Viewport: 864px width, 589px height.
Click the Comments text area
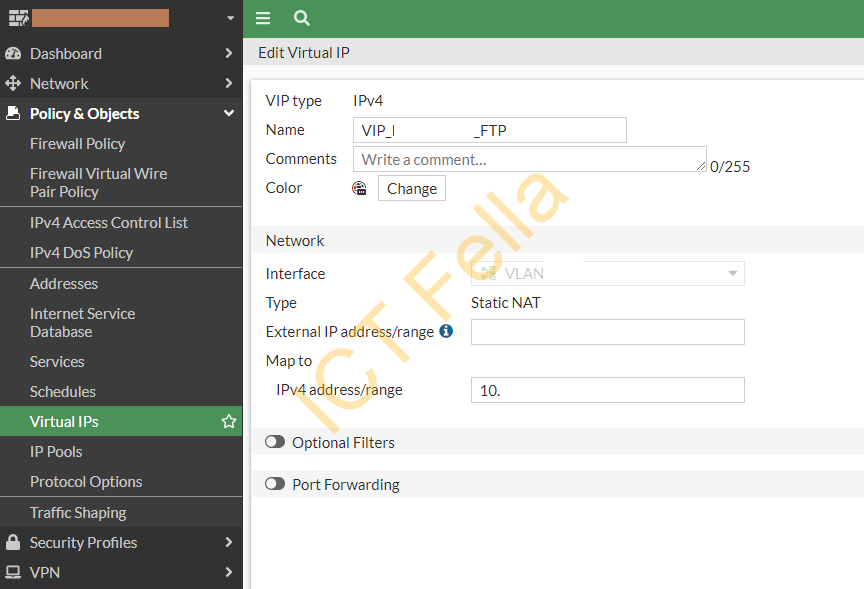click(x=530, y=159)
